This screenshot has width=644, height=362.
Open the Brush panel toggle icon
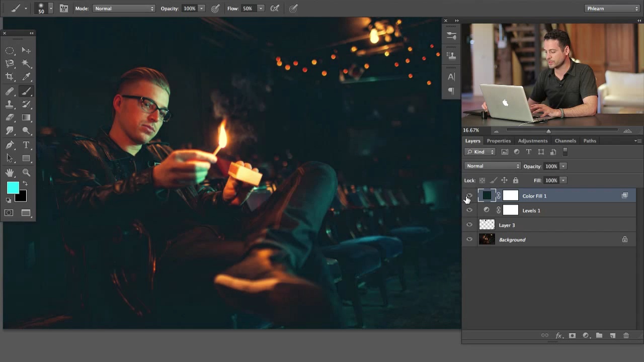(64, 9)
